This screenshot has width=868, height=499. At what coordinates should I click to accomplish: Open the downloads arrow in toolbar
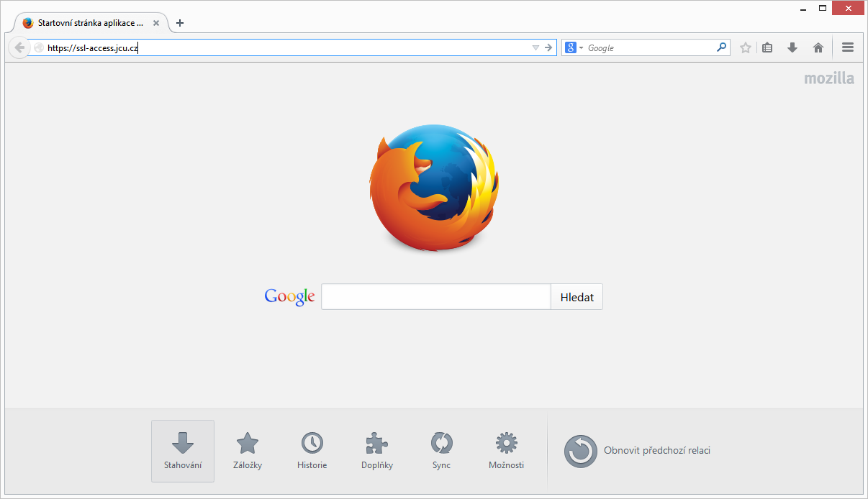click(x=792, y=47)
